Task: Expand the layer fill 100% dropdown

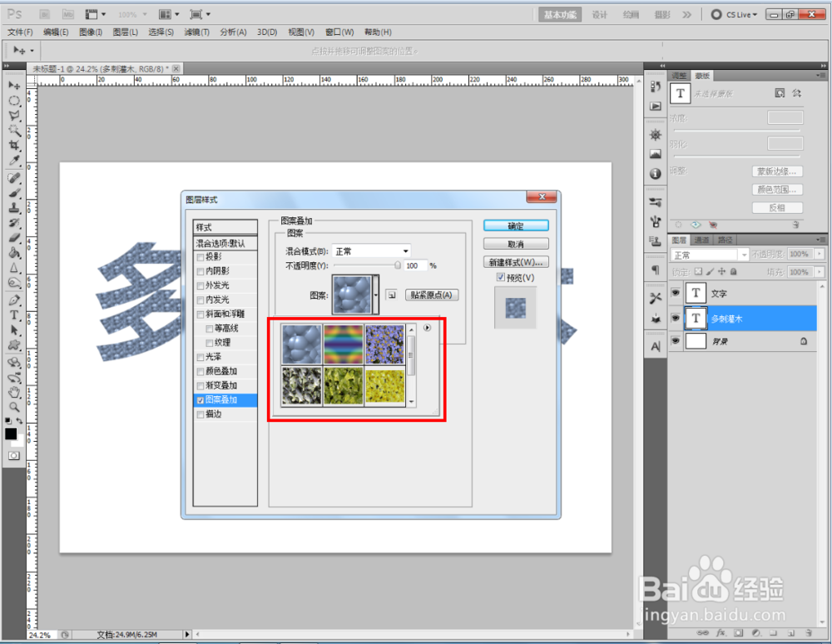Action: coord(820,272)
